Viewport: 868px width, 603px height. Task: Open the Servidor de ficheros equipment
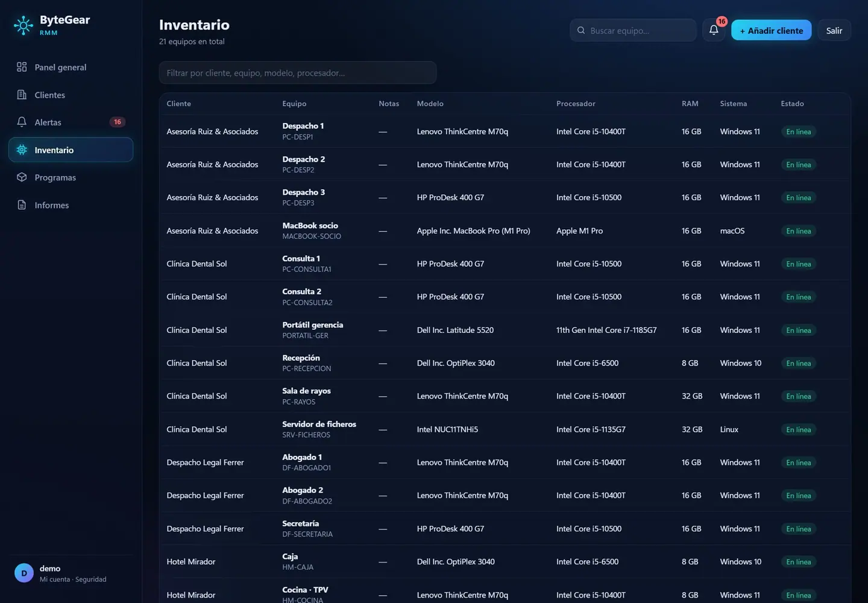pos(319,425)
